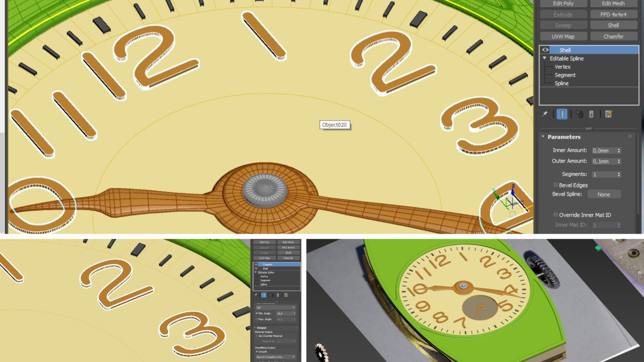
Task: Pin the stack in the bottom Chamfer panel
Action: point(255,295)
